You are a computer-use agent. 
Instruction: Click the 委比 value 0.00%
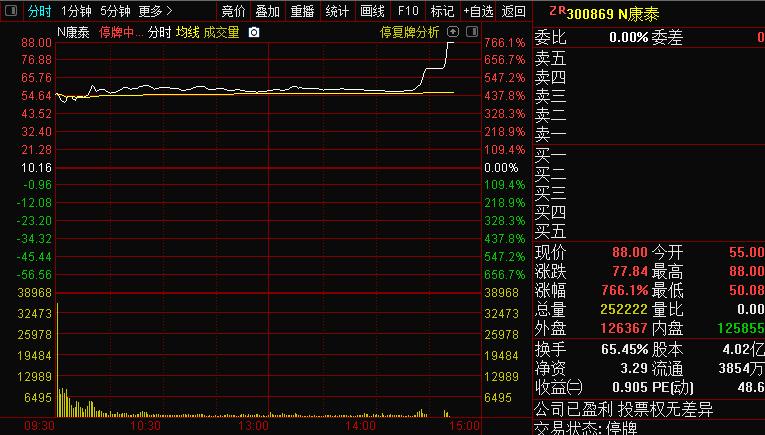628,37
